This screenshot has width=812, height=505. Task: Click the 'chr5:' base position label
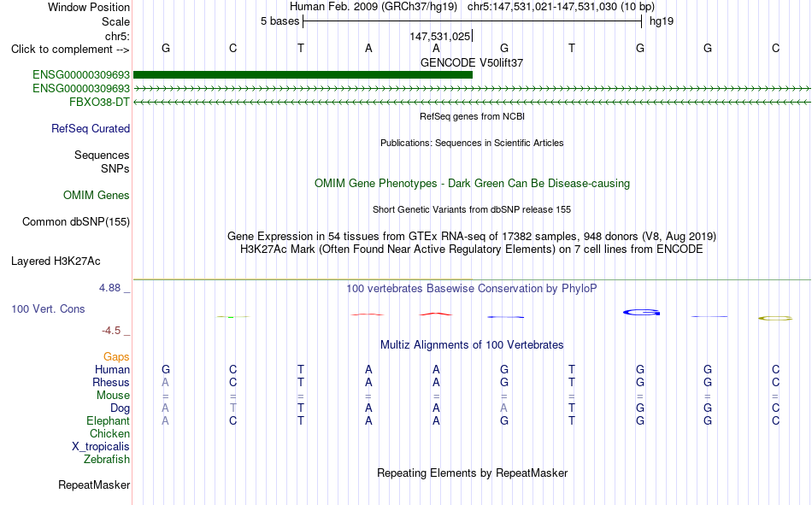(x=117, y=36)
